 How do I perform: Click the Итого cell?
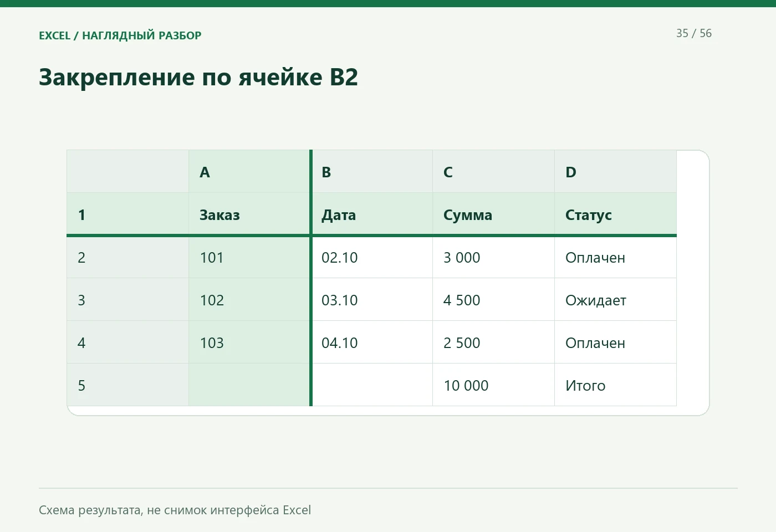click(615, 385)
